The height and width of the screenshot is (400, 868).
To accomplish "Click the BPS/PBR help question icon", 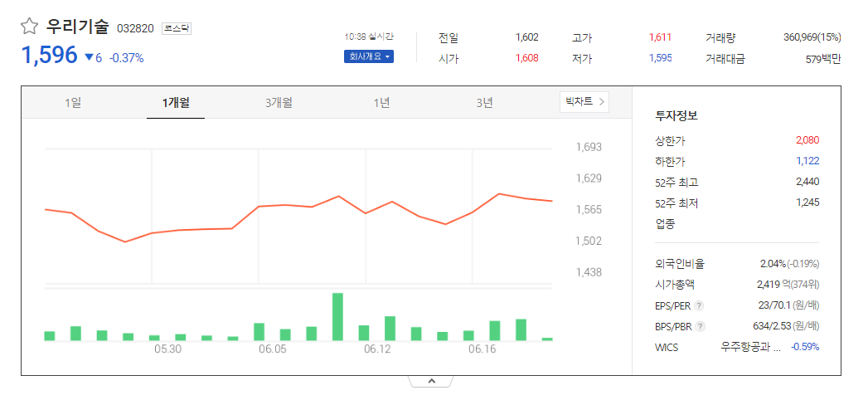I will (701, 327).
